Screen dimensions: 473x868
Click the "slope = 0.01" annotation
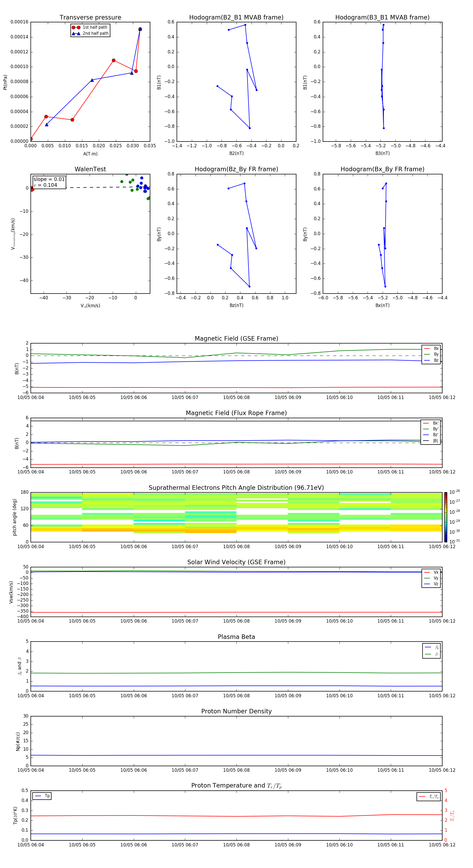pyautogui.click(x=49, y=179)
